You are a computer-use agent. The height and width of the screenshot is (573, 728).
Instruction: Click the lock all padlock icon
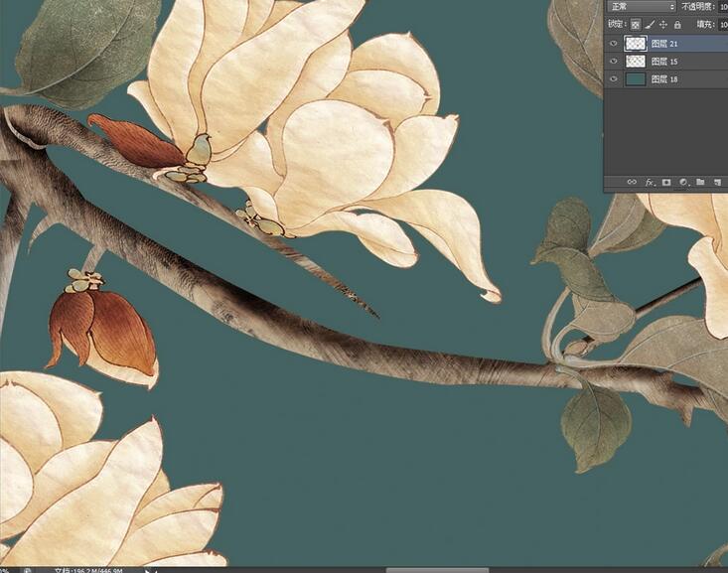(x=677, y=24)
